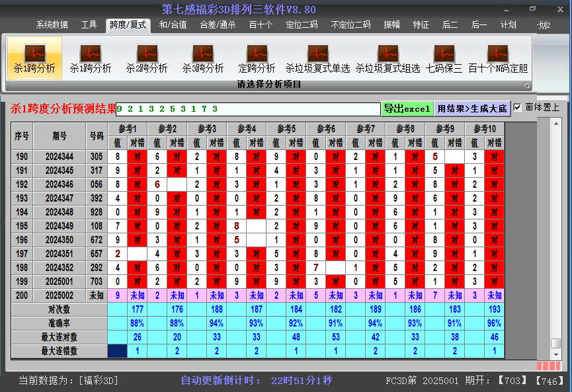The width and height of the screenshot is (572, 392).
Task: Select the 跨度/复式 tab
Action: [x=128, y=25]
